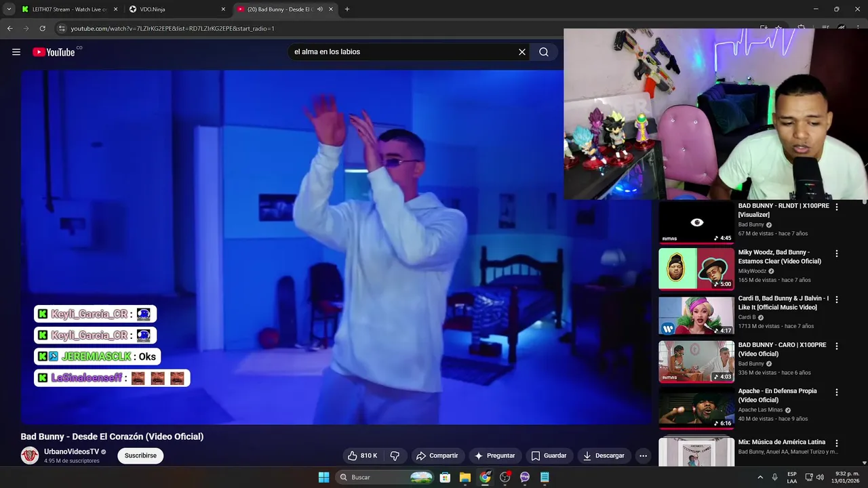Download video with the Descargar button
868x488 pixels.
pyautogui.click(x=604, y=455)
